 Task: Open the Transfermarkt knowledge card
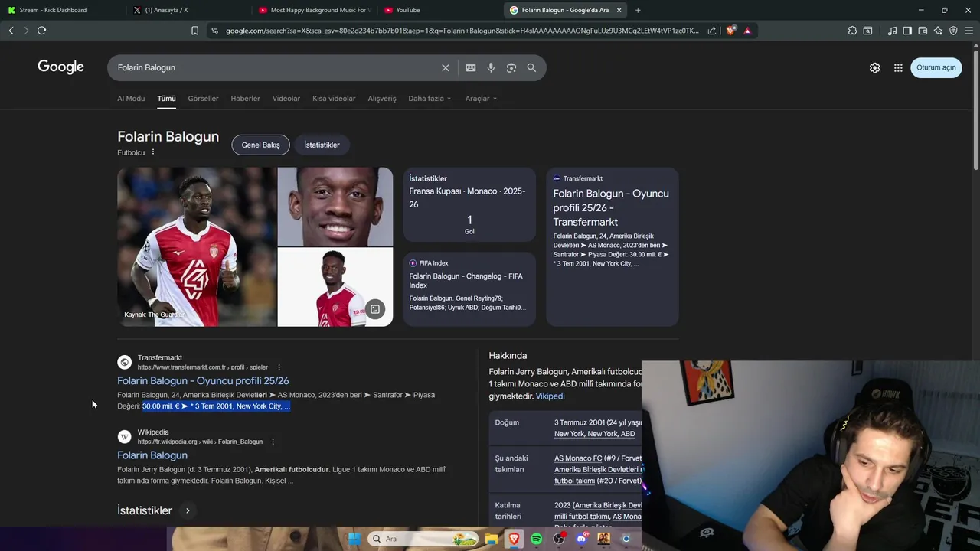612,247
